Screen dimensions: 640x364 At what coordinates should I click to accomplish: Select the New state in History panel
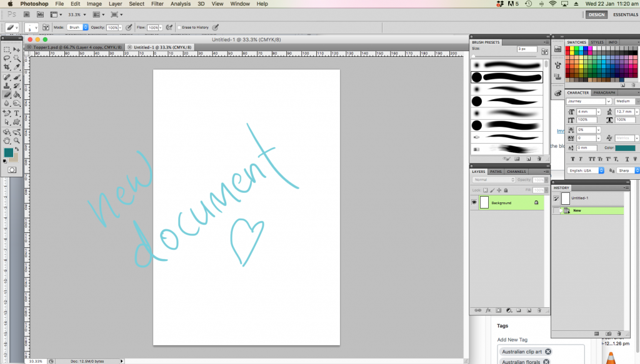[x=577, y=210]
